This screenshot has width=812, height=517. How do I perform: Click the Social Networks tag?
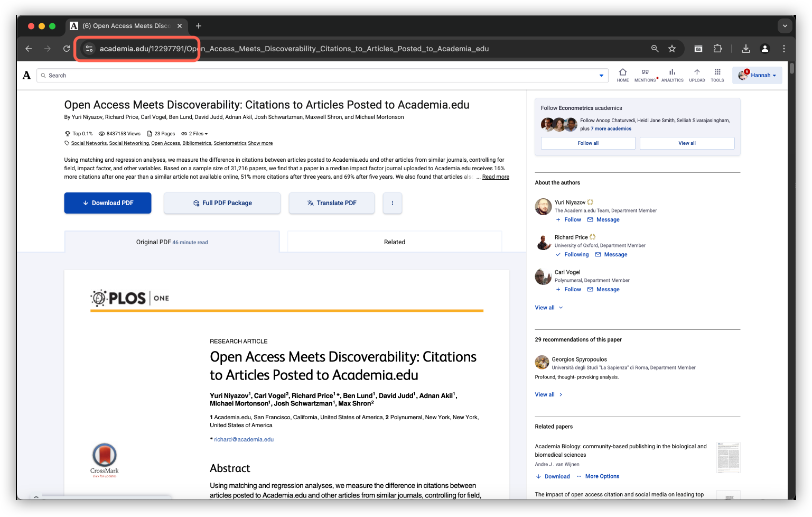click(89, 143)
